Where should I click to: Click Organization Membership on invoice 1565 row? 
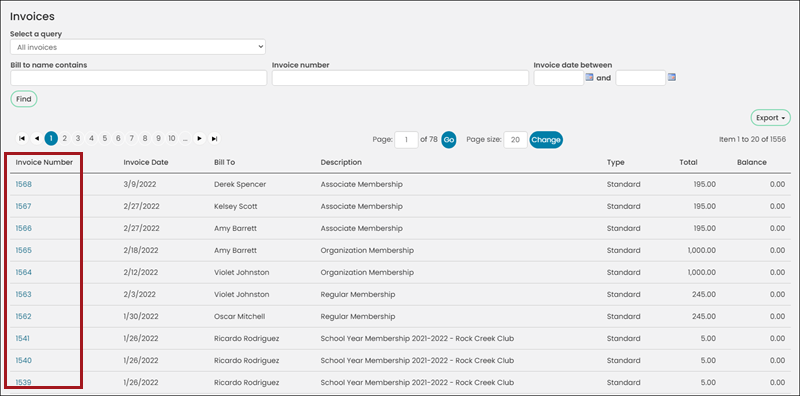[367, 251]
